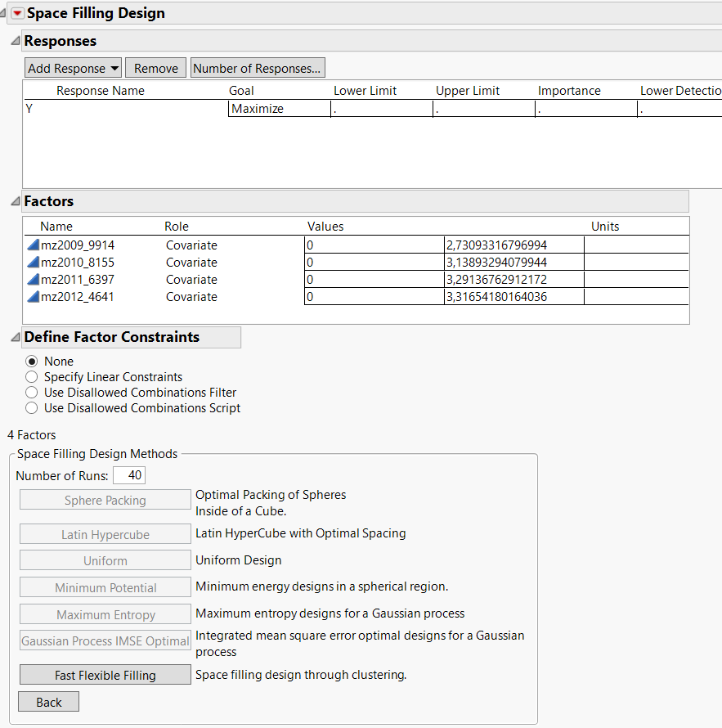This screenshot has height=728, width=722.
Task: Open the Add Response dropdown
Action: pyautogui.click(x=72, y=68)
